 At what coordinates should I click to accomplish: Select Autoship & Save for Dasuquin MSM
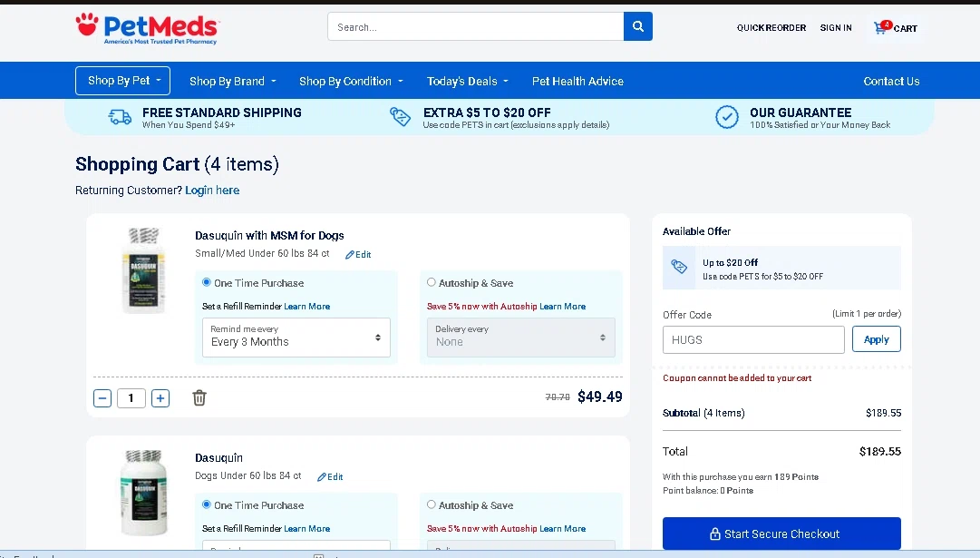[432, 283]
